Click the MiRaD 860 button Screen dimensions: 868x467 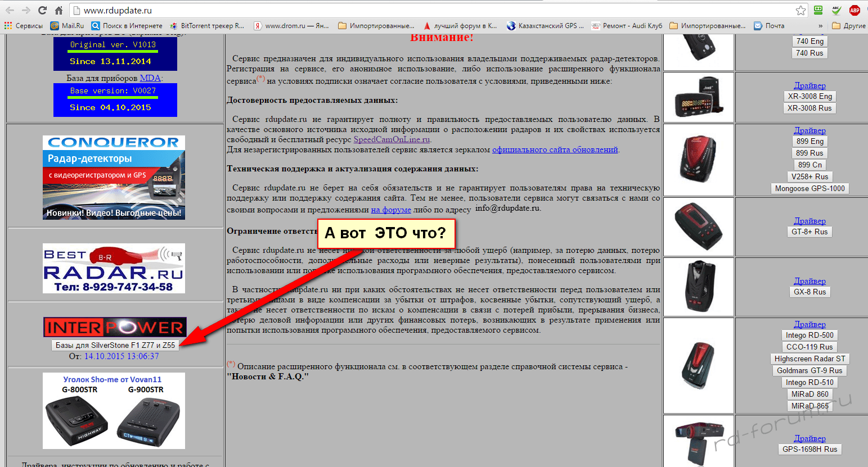(x=809, y=394)
